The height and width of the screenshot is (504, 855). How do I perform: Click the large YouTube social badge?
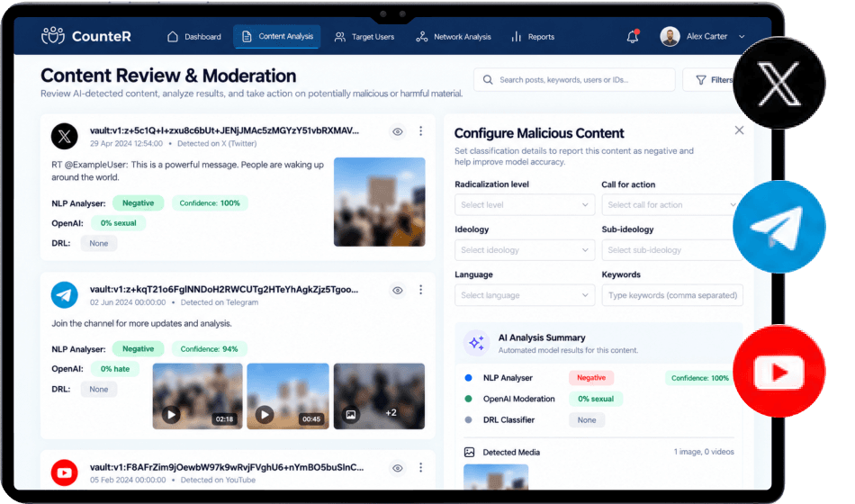[x=779, y=372]
